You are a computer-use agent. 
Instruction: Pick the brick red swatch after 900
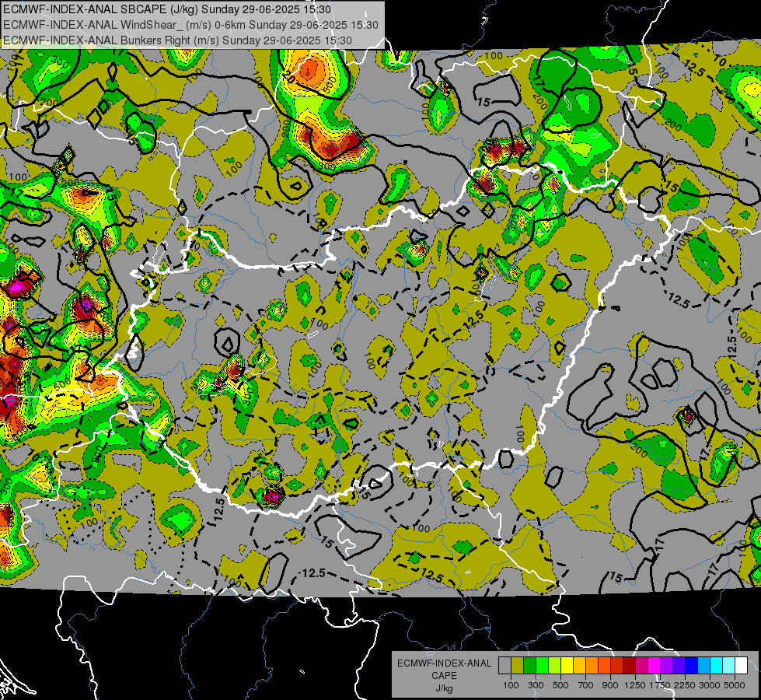point(617,665)
